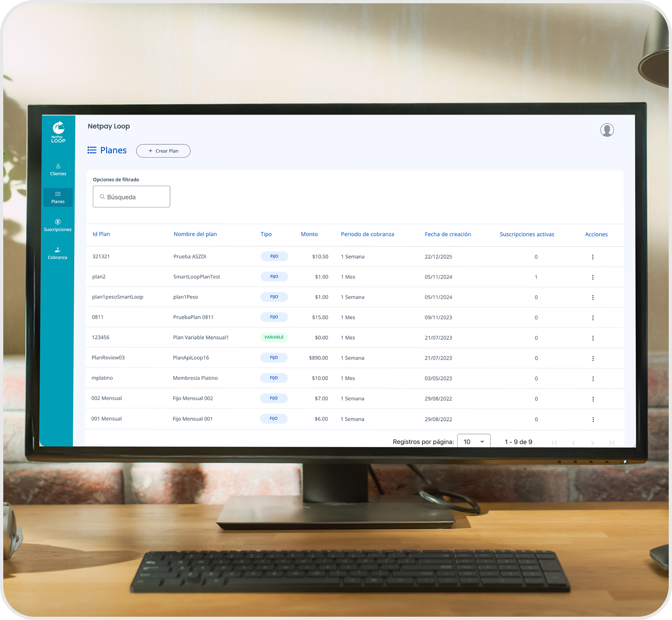Screen dimensions: 672x620
Task: Open actions menu for Fijo Mensual 001
Action: 592,420
